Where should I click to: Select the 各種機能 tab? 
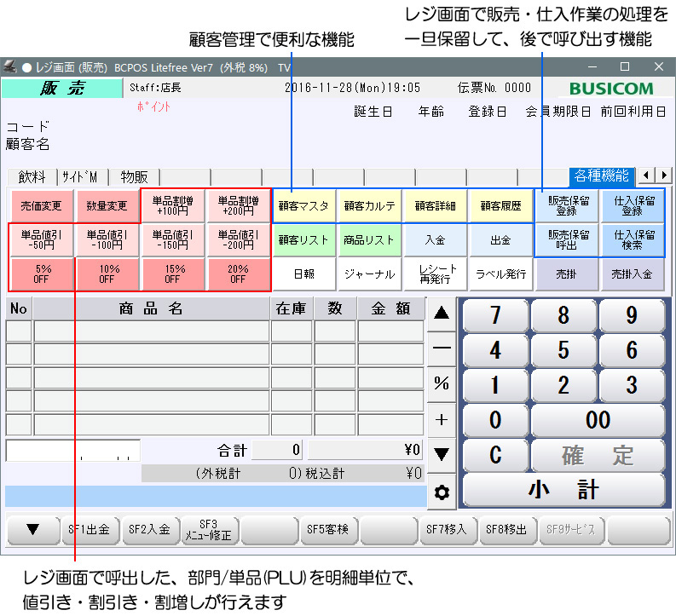602,176
